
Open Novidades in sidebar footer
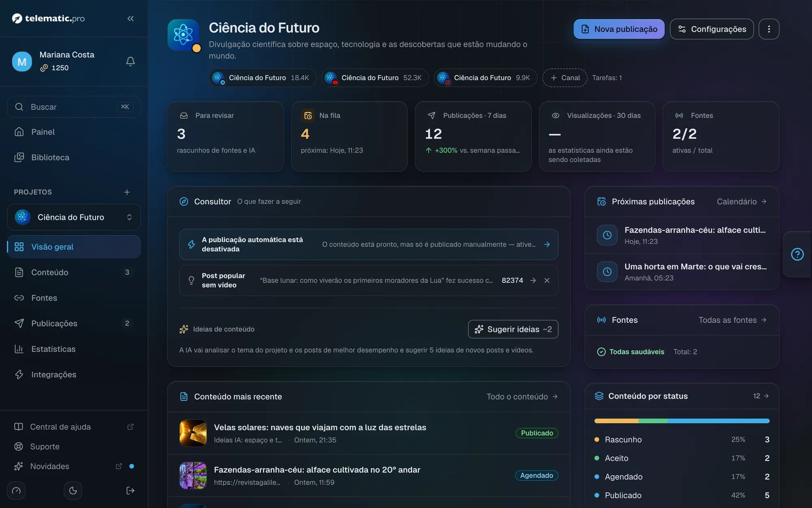pos(74,466)
